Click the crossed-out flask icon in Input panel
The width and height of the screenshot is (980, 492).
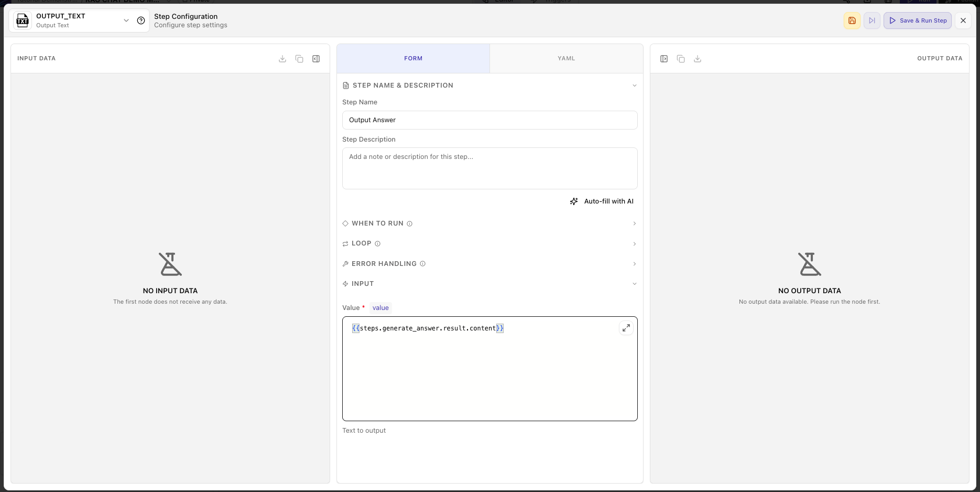pyautogui.click(x=170, y=264)
